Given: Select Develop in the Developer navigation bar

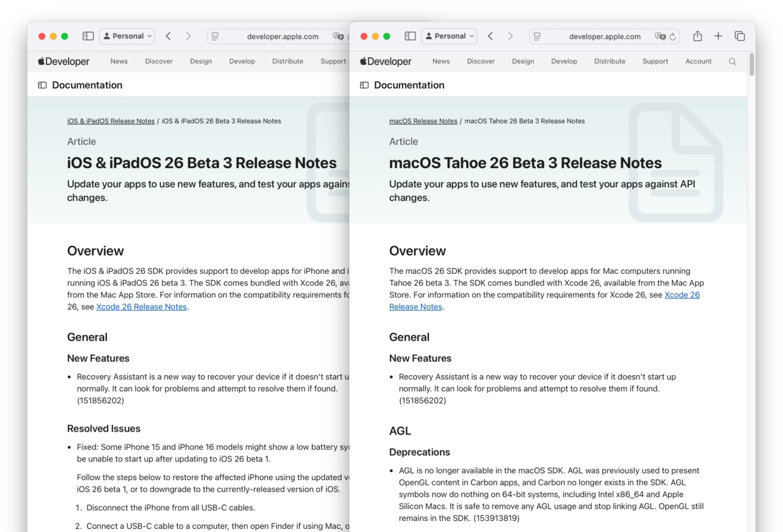Looking at the screenshot, I should pos(564,61).
